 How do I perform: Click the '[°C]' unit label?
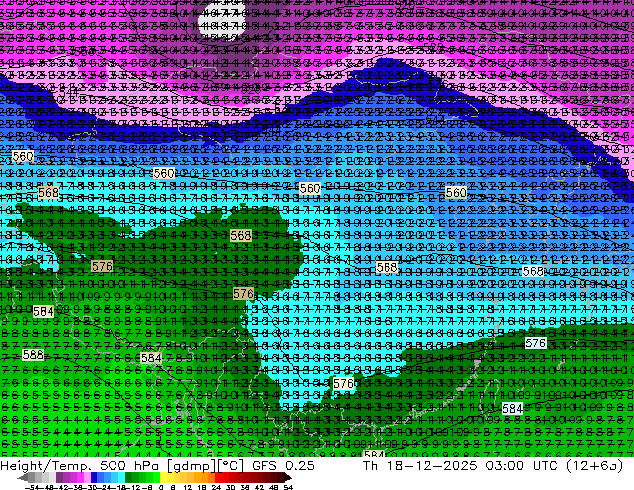[x=230, y=466]
